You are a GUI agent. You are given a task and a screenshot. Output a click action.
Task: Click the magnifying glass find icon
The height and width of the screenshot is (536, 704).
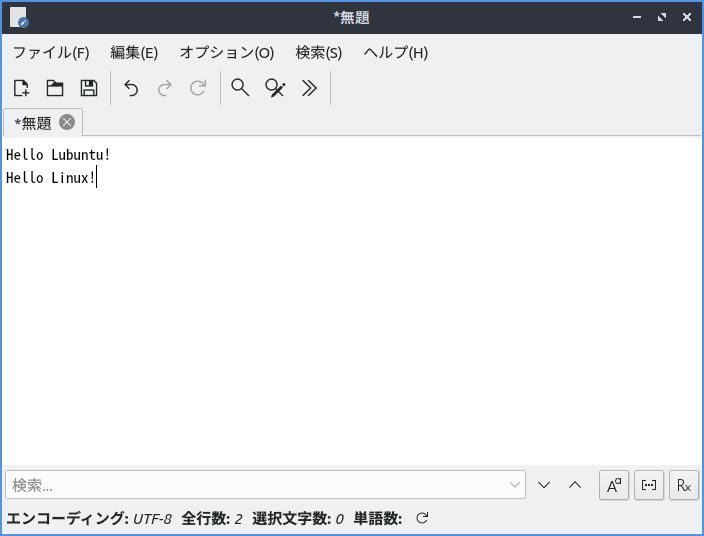pyautogui.click(x=240, y=88)
